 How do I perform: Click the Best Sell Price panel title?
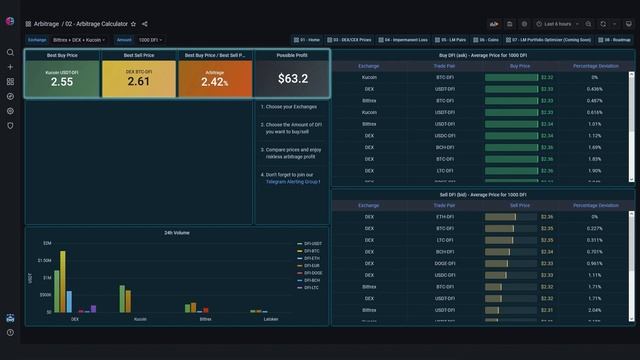coord(139,55)
